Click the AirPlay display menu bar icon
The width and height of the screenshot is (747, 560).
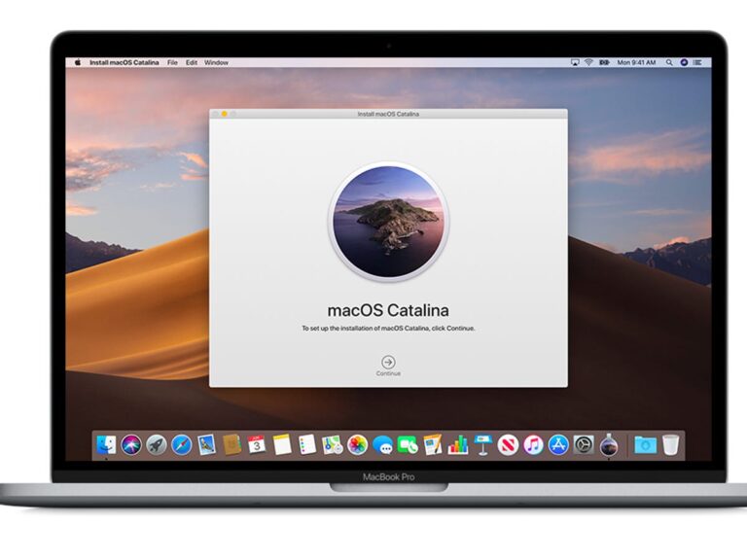click(575, 62)
